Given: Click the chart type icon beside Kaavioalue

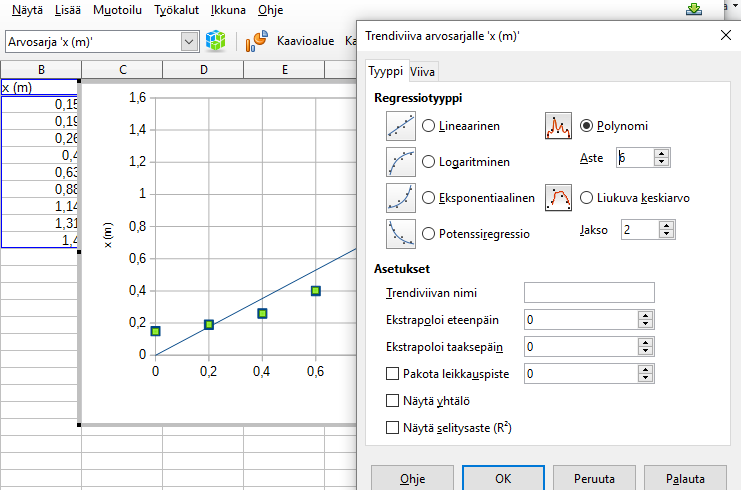Looking at the screenshot, I should coord(256,41).
